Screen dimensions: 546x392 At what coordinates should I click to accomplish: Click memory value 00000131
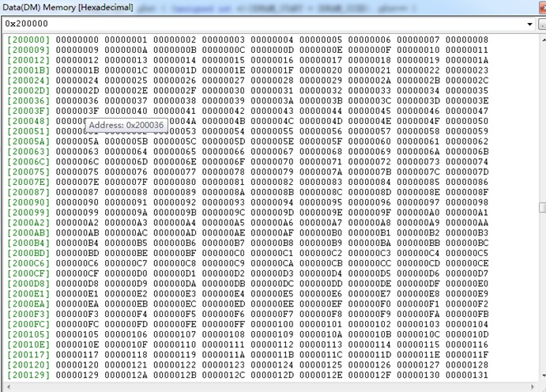coord(467,375)
